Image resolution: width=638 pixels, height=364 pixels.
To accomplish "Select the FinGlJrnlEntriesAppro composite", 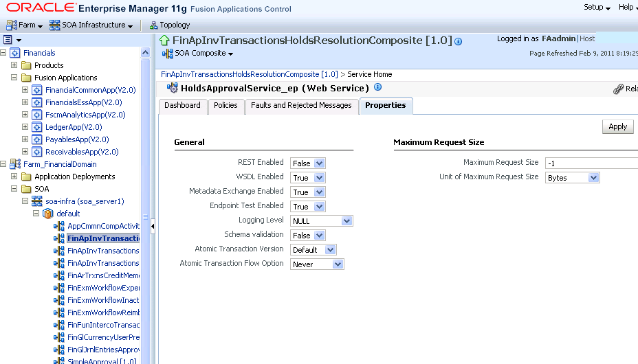I will pyautogui.click(x=103, y=350).
